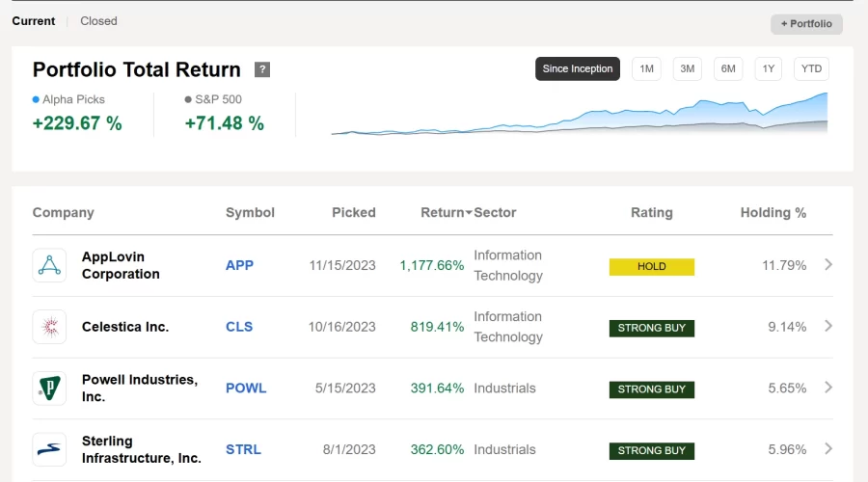Click the Sterling Infrastructure logo
The width and height of the screenshot is (868, 482).
click(49, 449)
